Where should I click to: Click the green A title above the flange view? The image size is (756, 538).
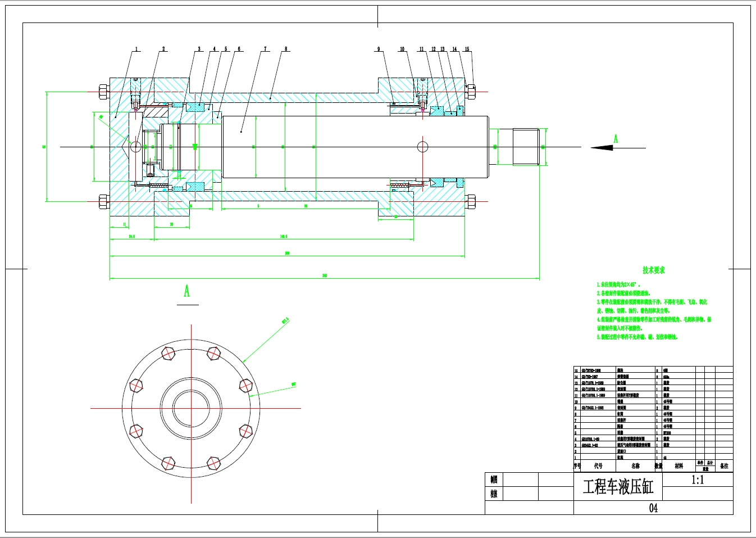point(187,291)
